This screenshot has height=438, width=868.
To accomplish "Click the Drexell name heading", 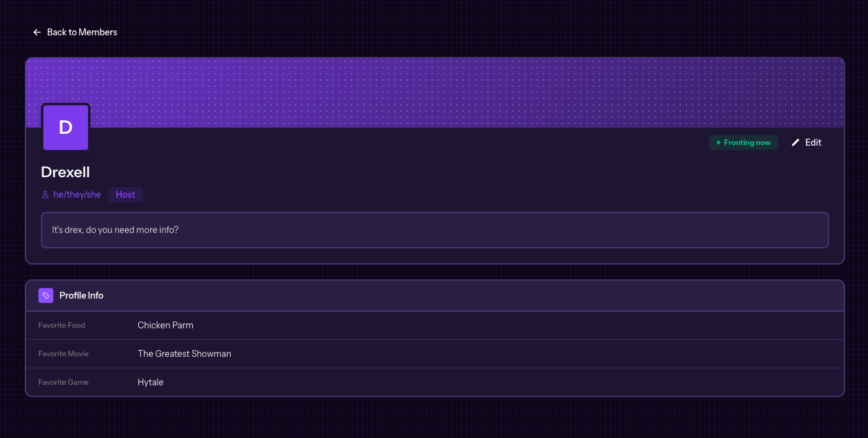I will pyautogui.click(x=66, y=172).
